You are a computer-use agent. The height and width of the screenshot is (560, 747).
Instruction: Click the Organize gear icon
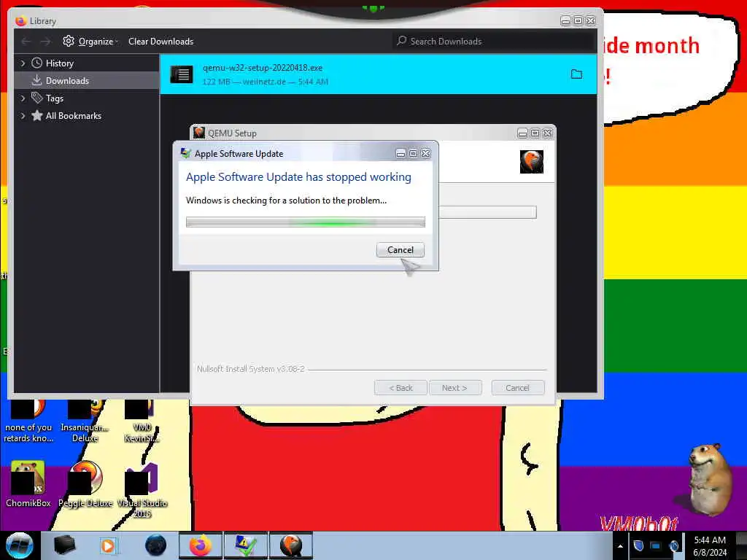pos(69,41)
